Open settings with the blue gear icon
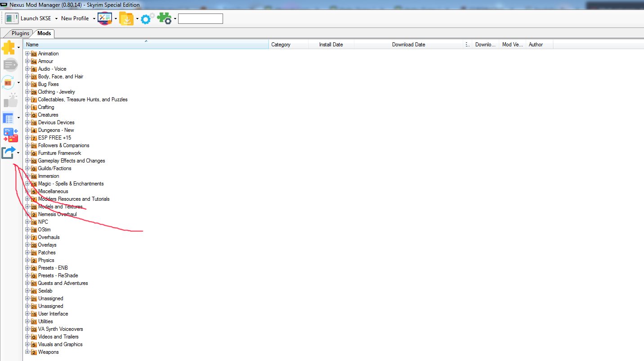The height and width of the screenshot is (361, 644). point(148,18)
